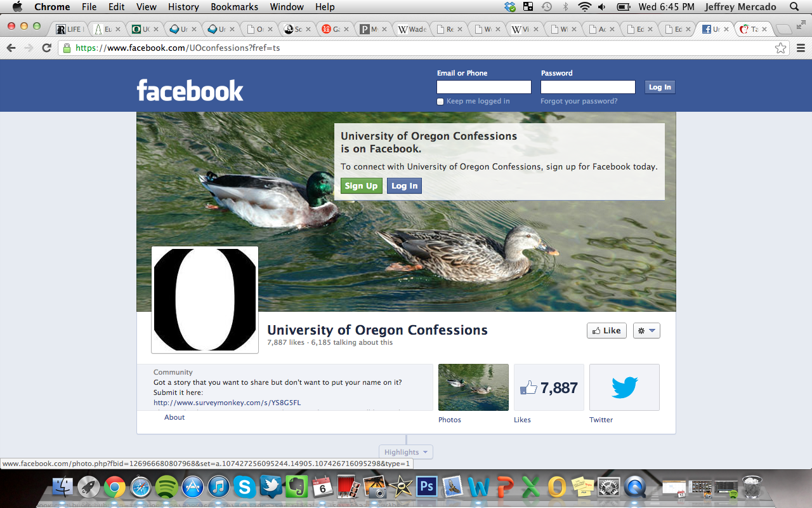Viewport: 812px width, 508px height.
Task: Open Launchpad rocket icon in dock
Action: click(89, 487)
